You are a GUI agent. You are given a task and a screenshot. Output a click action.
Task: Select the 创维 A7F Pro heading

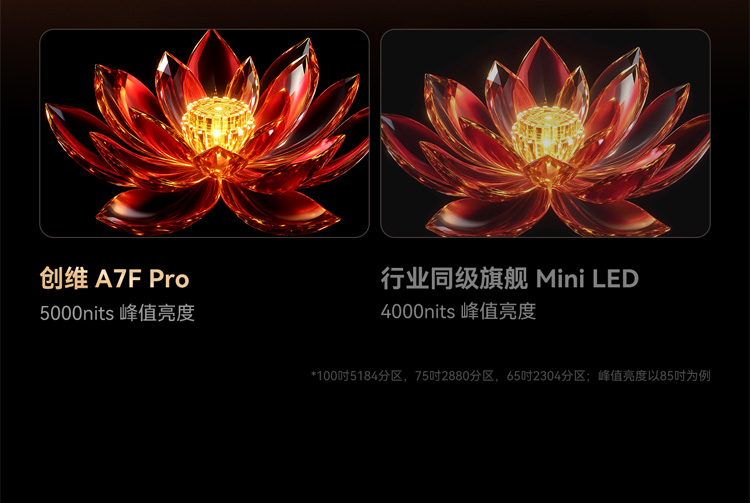coord(114,278)
